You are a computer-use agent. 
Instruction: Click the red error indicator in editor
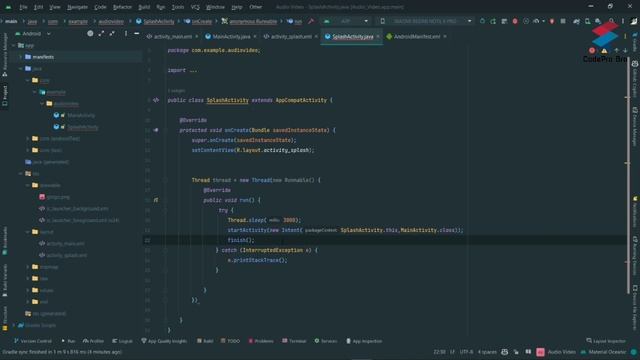(592, 51)
